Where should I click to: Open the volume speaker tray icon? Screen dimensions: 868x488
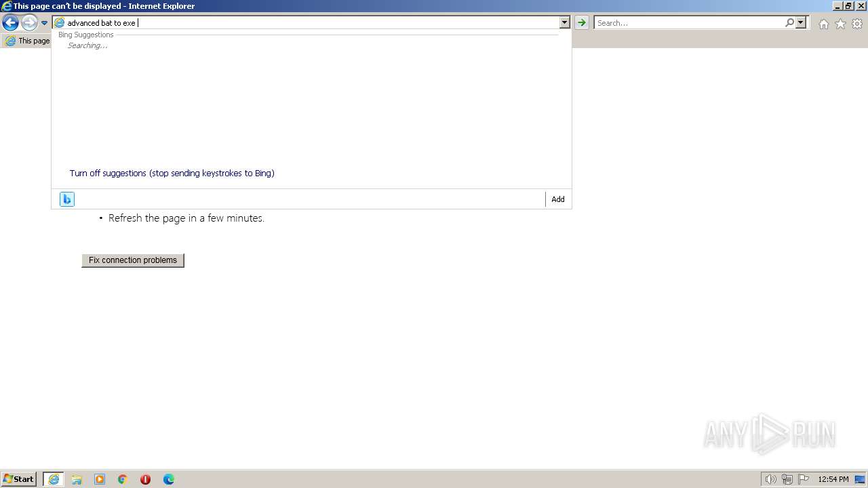[x=770, y=479]
